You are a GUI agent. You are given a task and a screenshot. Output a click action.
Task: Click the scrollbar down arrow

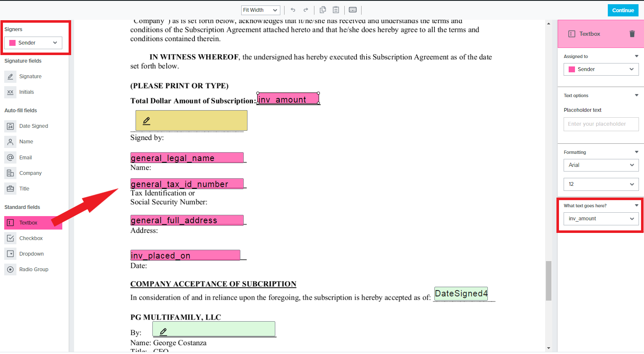pyautogui.click(x=548, y=348)
